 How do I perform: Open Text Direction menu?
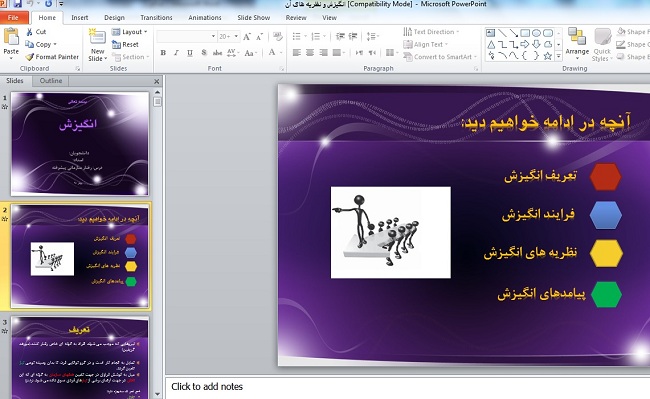point(431,32)
